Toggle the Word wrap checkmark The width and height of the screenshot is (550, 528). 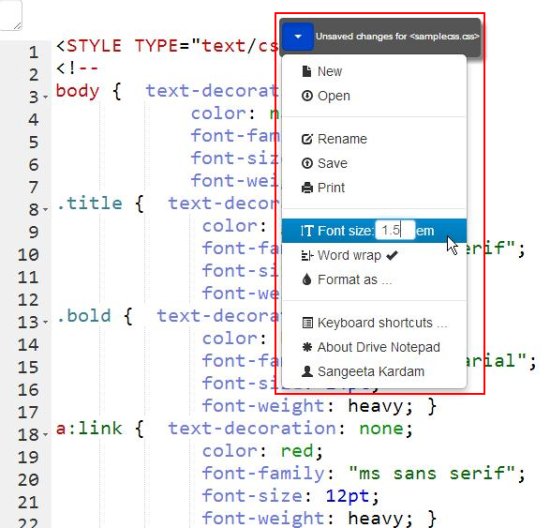coord(392,255)
